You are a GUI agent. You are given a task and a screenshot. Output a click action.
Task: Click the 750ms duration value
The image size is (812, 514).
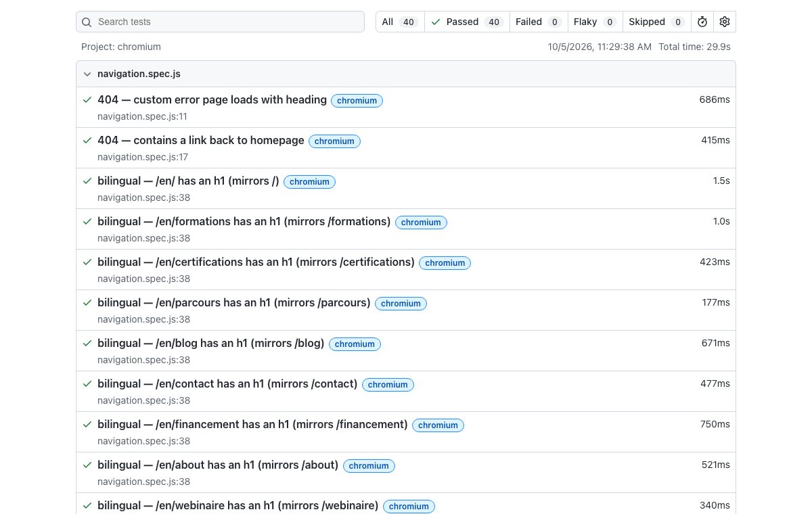[715, 424]
